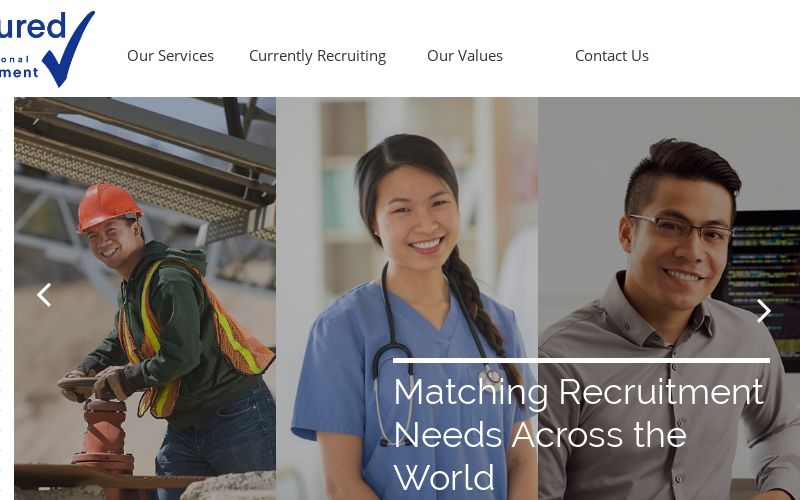Click the blue checkmark logo icon
Image resolution: width=800 pixels, height=500 pixels.
tap(68, 49)
